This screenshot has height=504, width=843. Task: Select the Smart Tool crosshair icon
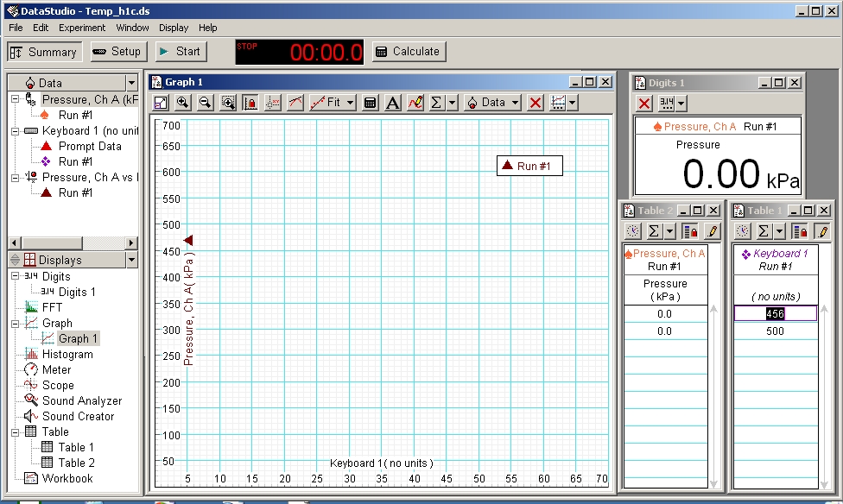(273, 103)
